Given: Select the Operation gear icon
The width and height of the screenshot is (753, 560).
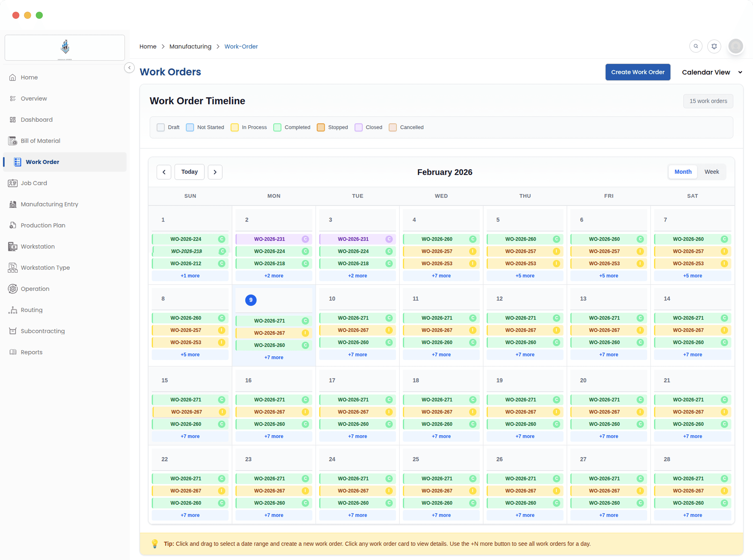Looking at the screenshot, I should (12, 289).
